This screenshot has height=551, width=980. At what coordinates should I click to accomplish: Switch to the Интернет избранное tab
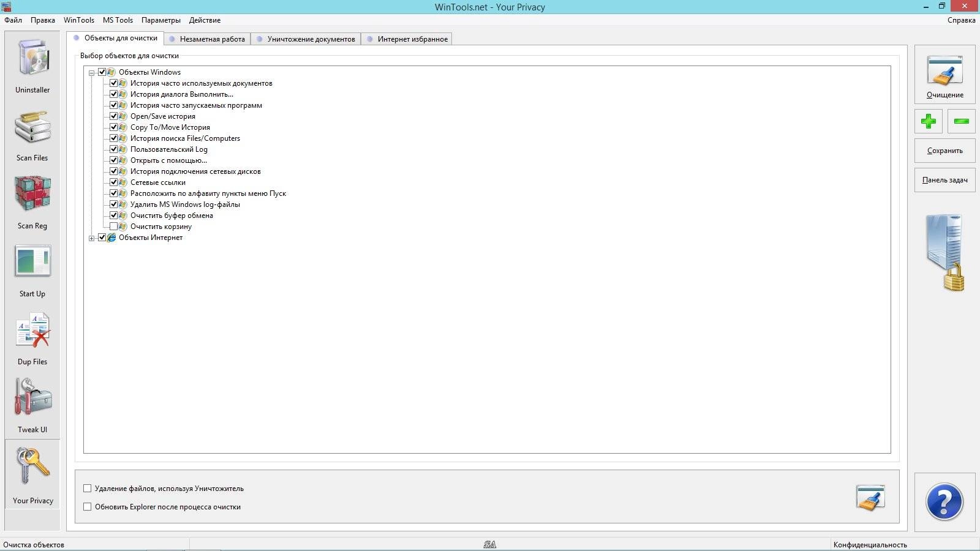[407, 39]
